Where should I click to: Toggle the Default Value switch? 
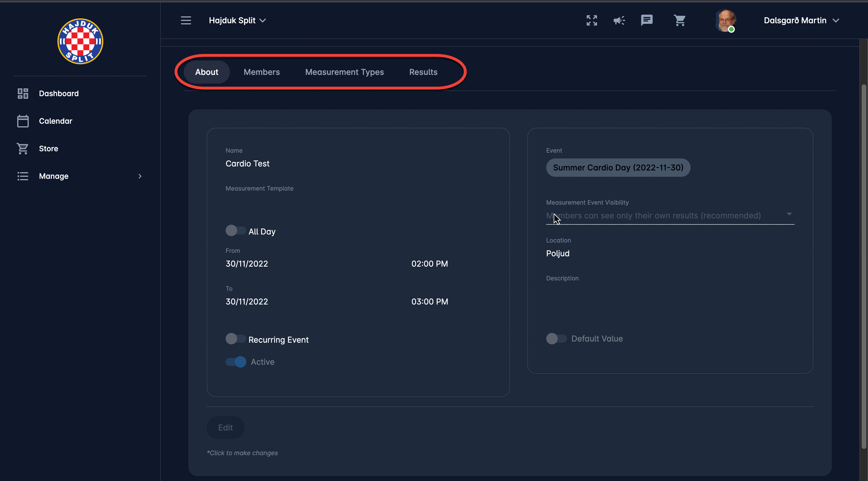pyautogui.click(x=556, y=339)
